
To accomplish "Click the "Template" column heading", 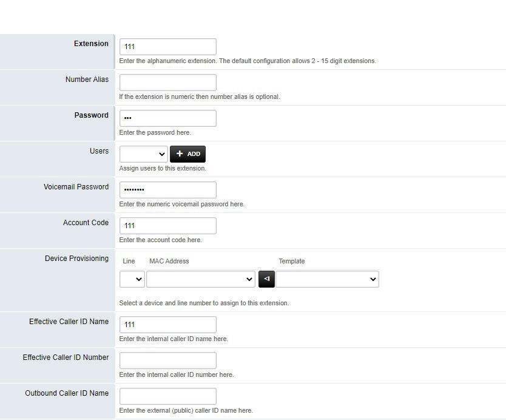I will [x=292, y=261].
